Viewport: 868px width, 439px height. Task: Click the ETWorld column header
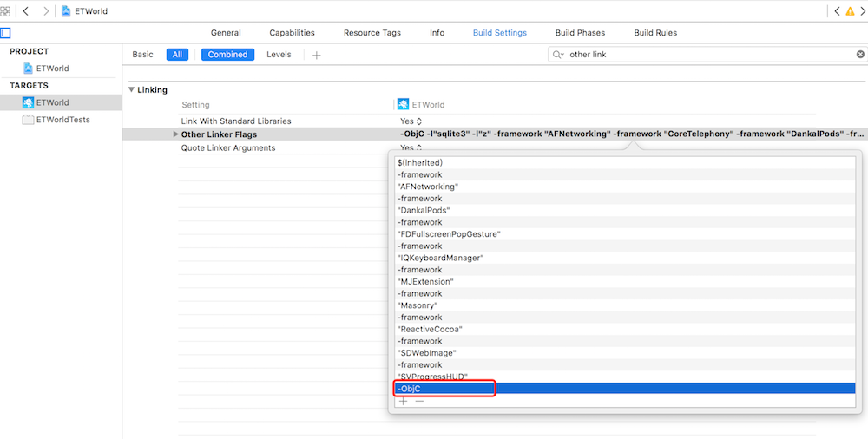[421, 105]
